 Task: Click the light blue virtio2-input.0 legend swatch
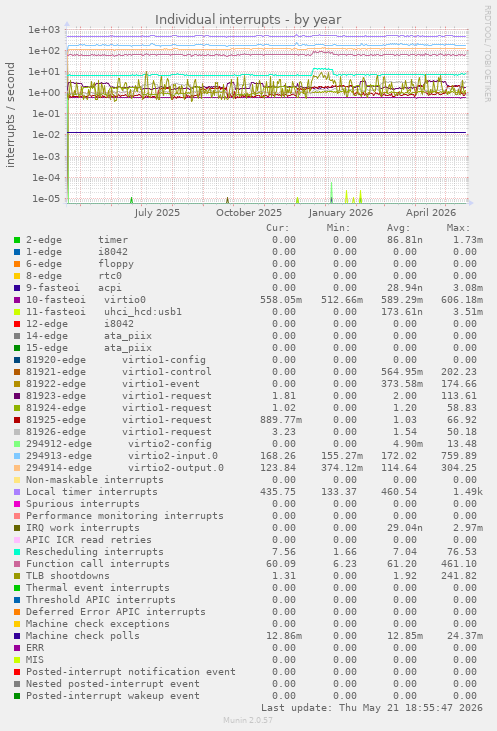point(17,456)
